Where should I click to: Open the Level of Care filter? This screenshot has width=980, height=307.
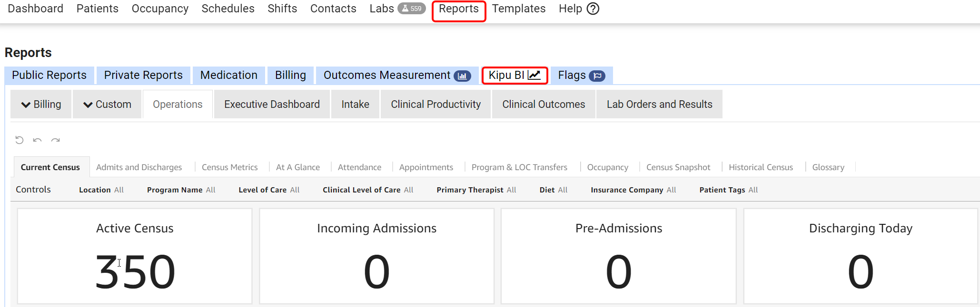269,190
